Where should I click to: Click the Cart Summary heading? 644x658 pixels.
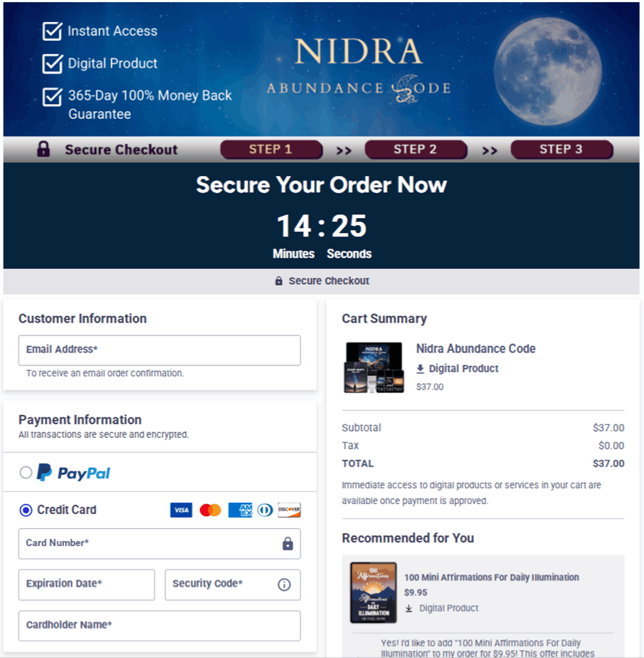pos(384,318)
